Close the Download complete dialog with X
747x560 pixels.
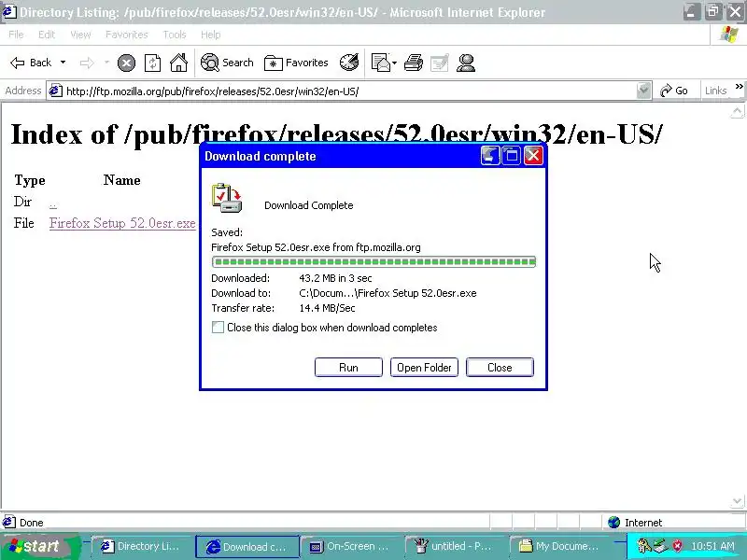[533, 155]
